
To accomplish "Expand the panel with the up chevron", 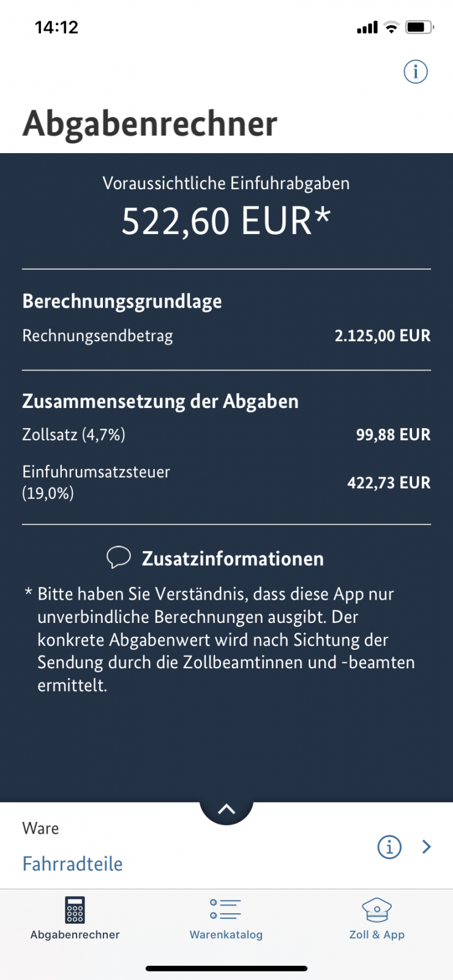I will tap(226, 809).
